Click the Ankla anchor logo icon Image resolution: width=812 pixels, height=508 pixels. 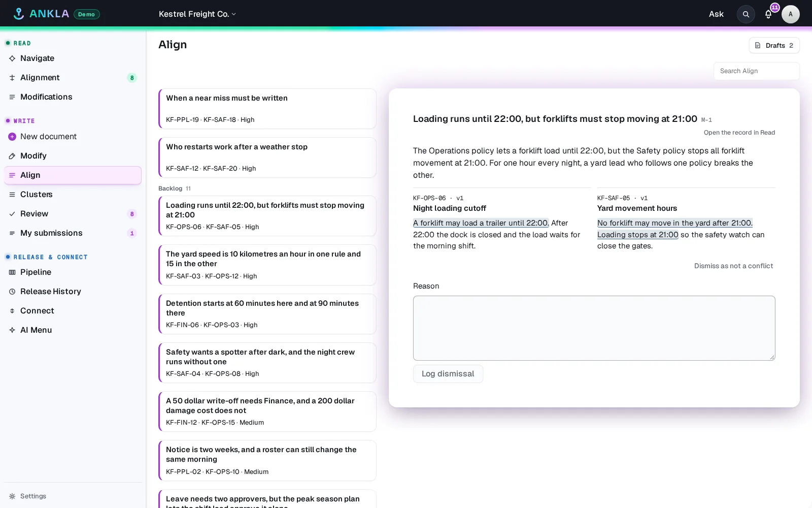point(19,14)
